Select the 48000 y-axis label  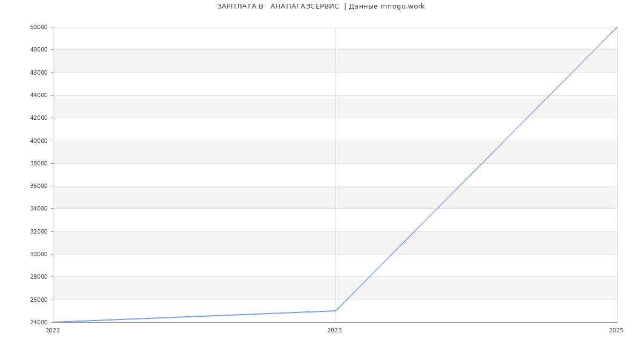(39, 50)
